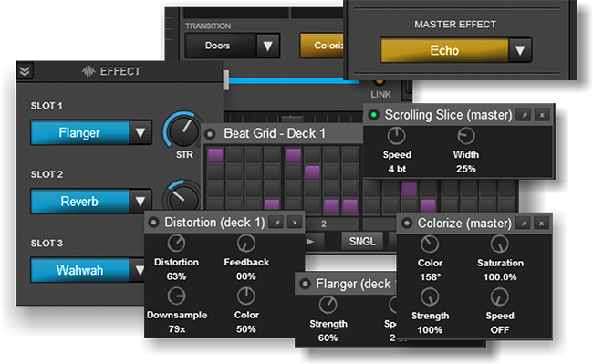
Task: Click the Scrolling Slice Width knob
Action: 466,136
